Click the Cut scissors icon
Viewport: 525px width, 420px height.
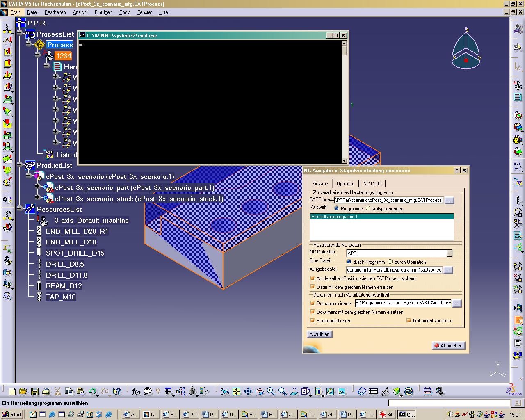[57, 391]
